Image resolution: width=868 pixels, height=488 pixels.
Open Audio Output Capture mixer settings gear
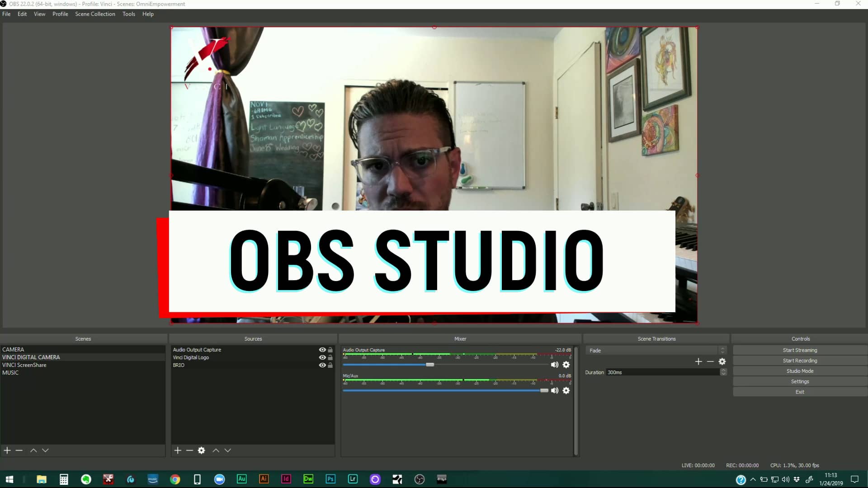(566, 365)
